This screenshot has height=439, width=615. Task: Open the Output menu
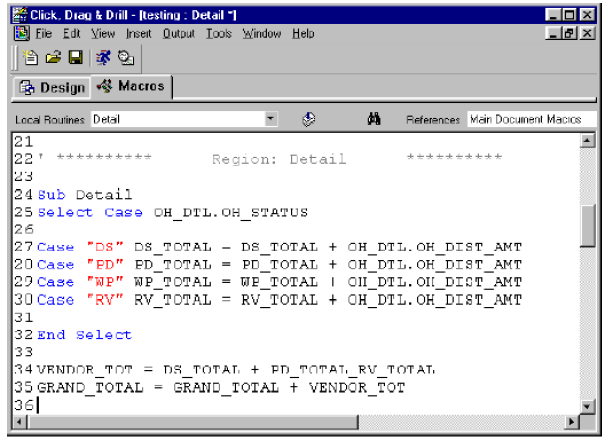[x=179, y=33]
